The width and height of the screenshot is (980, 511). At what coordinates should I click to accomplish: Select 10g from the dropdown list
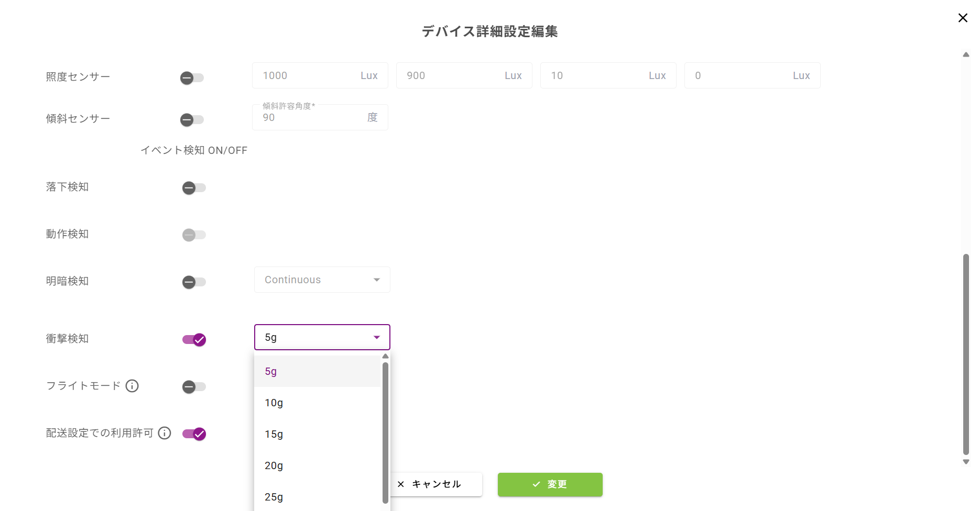coord(274,403)
